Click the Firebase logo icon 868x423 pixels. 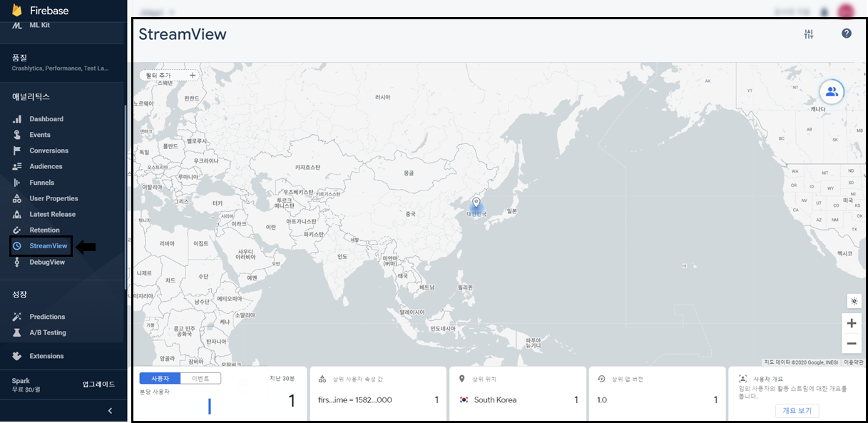point(18,11)
